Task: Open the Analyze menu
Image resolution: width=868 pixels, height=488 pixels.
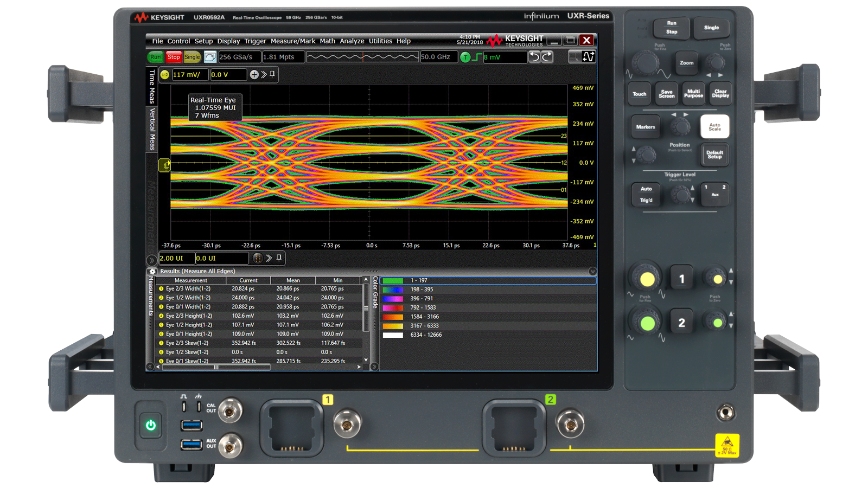Action: pyautogui.click(x=352, y=41)
